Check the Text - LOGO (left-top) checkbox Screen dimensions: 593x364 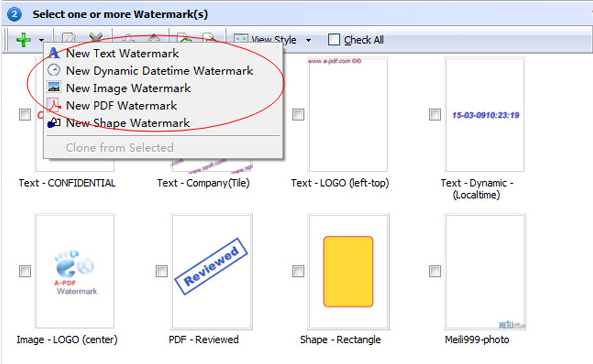pyautogui.click(x=298, y=115)
